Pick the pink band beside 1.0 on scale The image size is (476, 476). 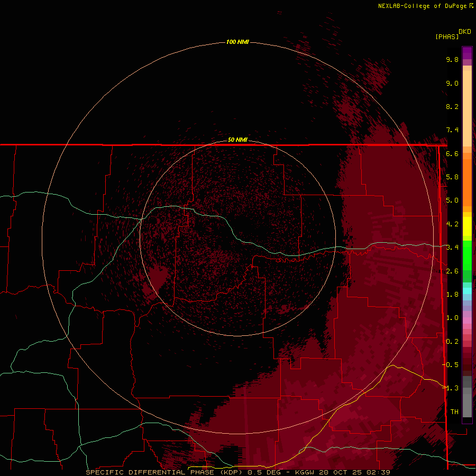tap(467, 321)
